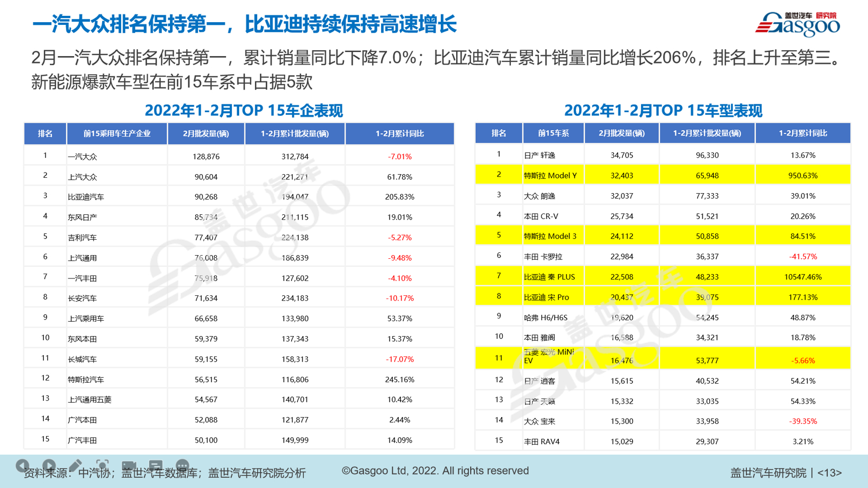The height and width of the screenshot is (488, 868).
Task: Select the highlighted 比亚迪 秦 PLUS cell
Action: 553,277
